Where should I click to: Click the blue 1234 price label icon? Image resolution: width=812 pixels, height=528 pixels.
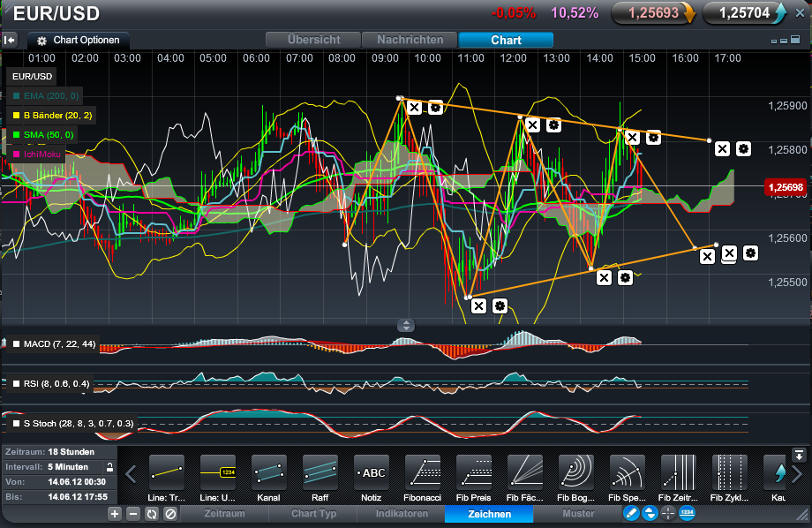click(687, 514)
